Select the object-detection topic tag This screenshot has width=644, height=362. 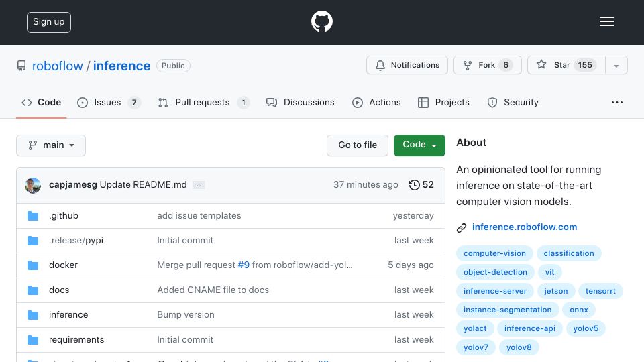coord(495,272)
